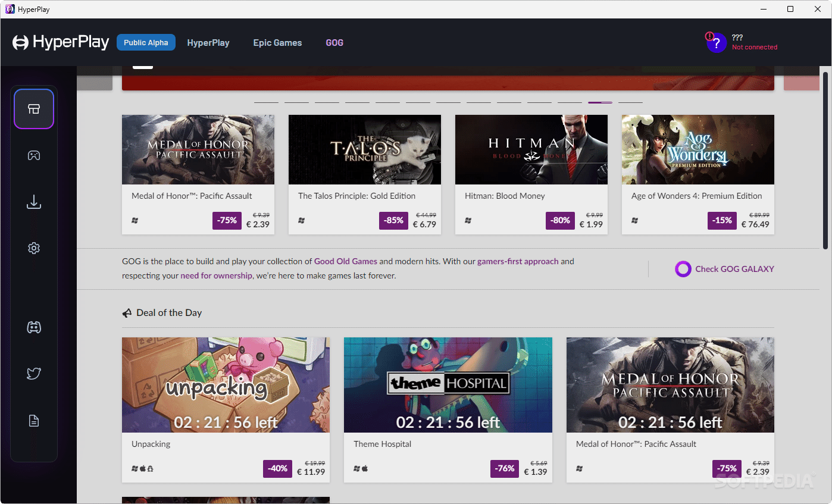Click the € 11.99 Unpacking price
Screen dimensions: 832x504
311,472
